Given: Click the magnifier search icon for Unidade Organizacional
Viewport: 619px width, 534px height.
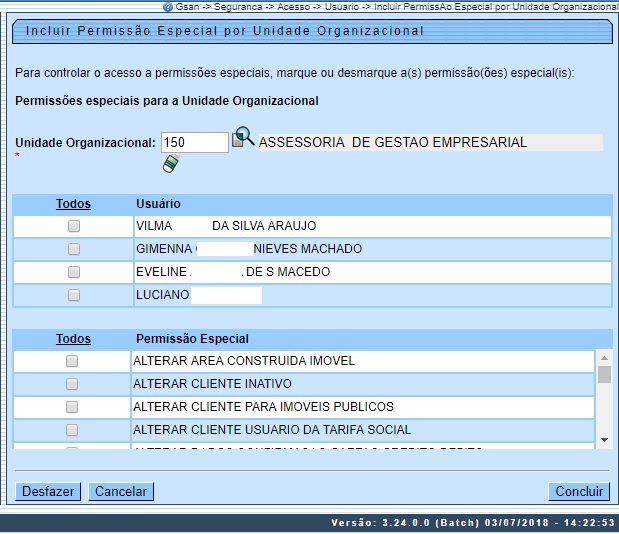Looking at the screenshot, I should [243, 139].
